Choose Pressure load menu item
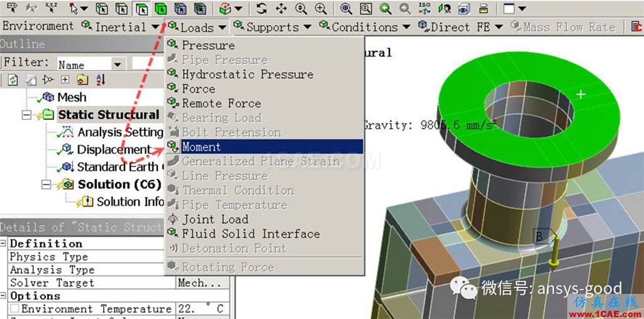The height and width of the screenshot is (319, 644). tap(265, 45)
